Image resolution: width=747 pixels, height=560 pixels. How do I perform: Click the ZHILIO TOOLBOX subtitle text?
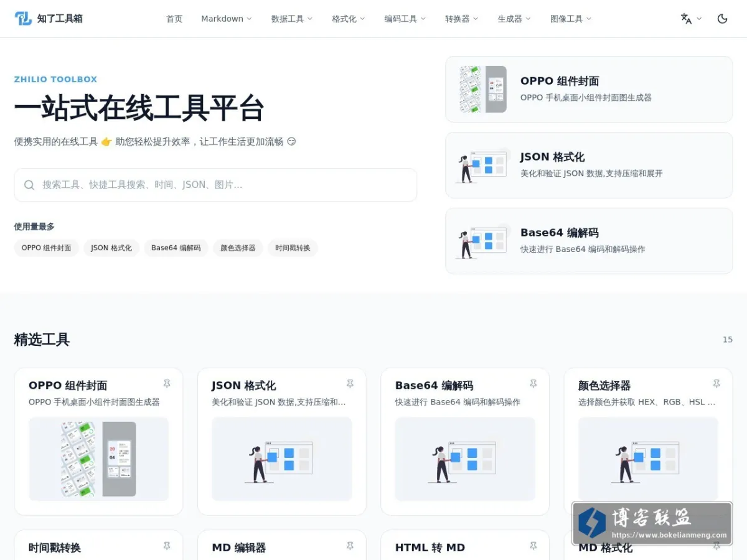tap(56, 80)
